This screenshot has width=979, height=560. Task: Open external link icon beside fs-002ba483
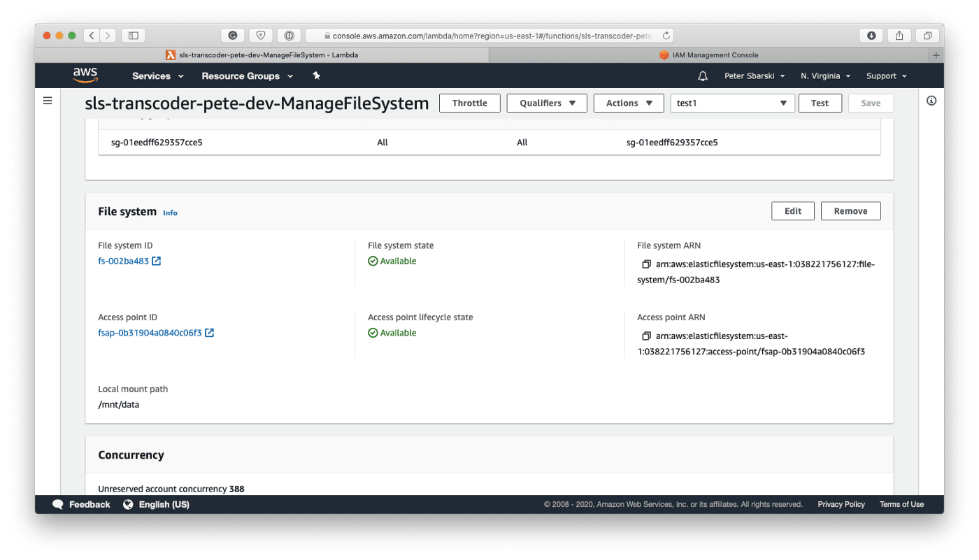click(157, 261)
